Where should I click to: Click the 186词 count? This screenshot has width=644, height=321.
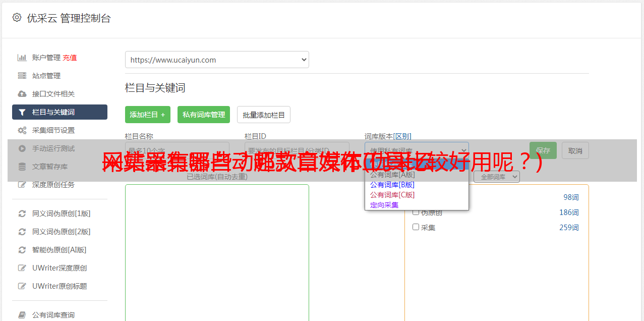coord(569,212)
